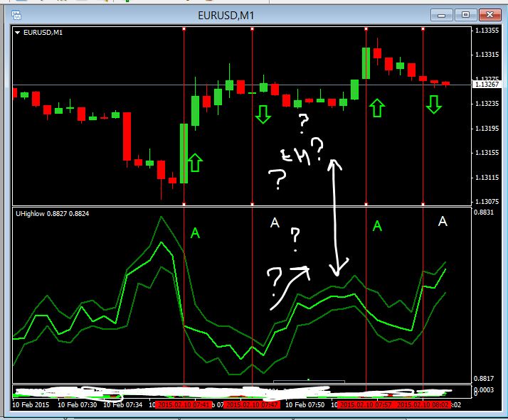This screenshot has height=420, width=508.
Task: Click the 'UHighlow 0.8827 0.8824' indicator label
Action: pyautogui.click(x=52, y=214)
